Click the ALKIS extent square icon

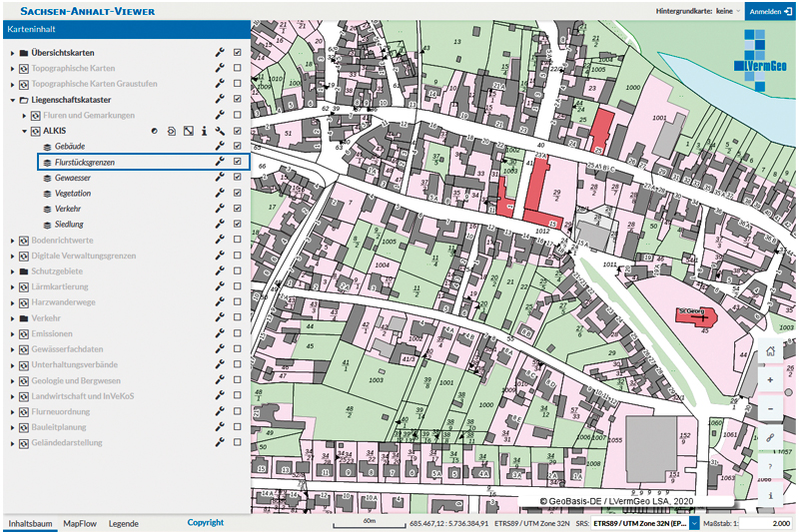coord(189,131)
